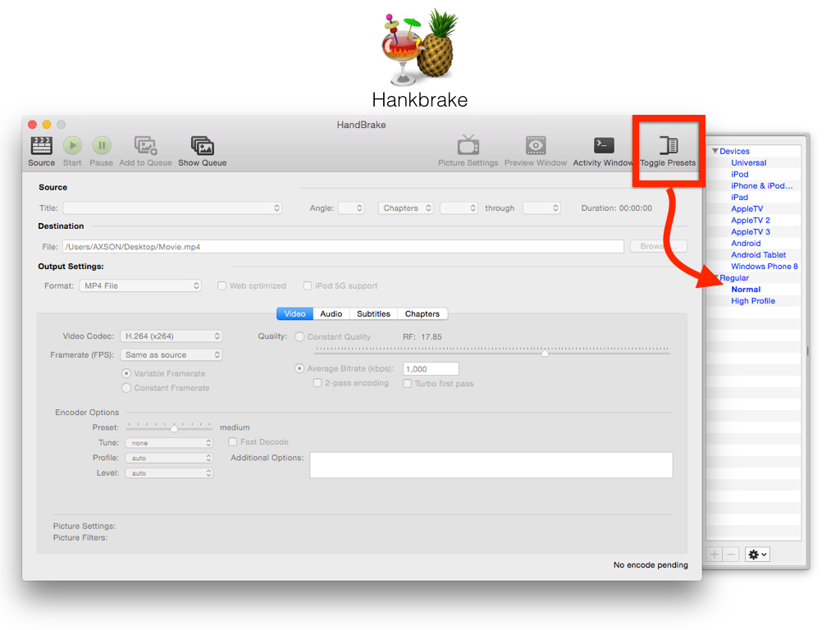The height and width of the screenshot is (630, 840).
Task: Select the Windows Phone 8 preset
Action: point(765,267)
